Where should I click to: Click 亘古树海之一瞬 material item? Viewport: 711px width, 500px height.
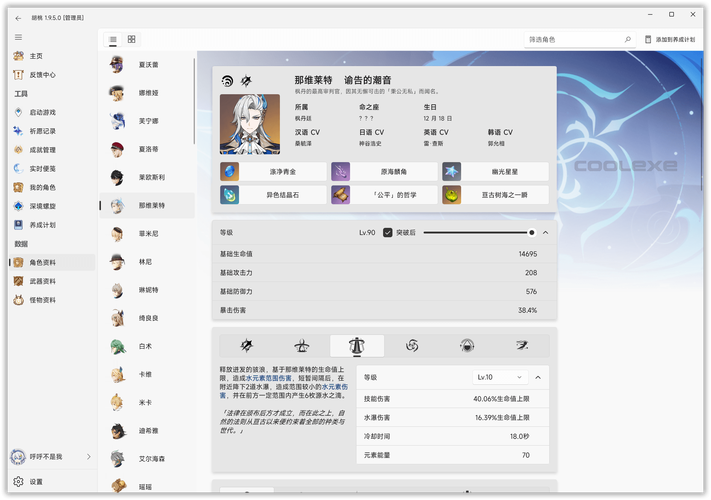tap(495, 195)
